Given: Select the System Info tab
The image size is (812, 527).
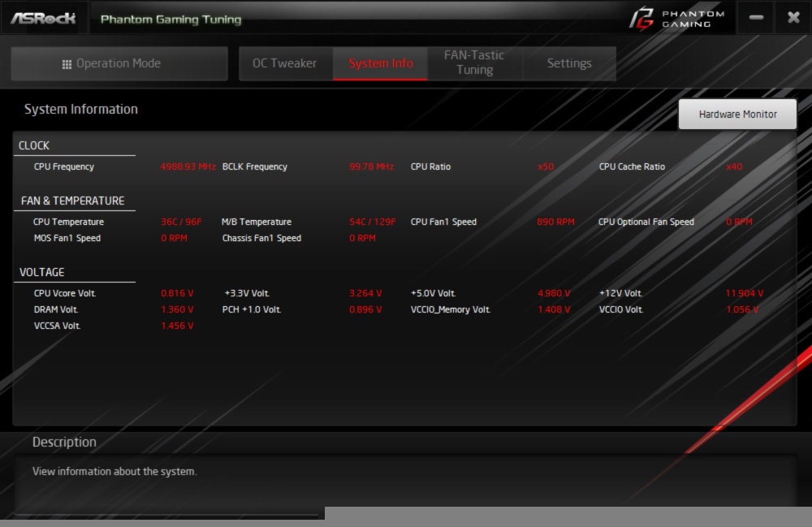Looking at the screenshot, I should 380,63.
